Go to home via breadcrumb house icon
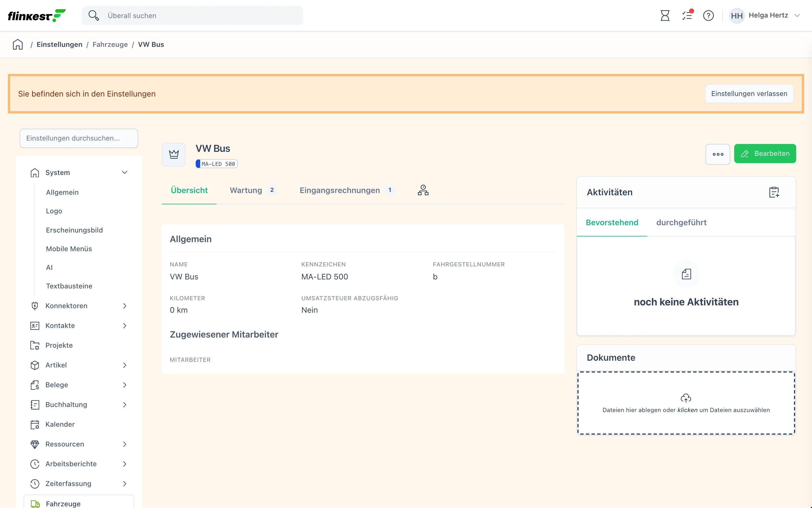This screenshot has height=508, width=812. 18,44
